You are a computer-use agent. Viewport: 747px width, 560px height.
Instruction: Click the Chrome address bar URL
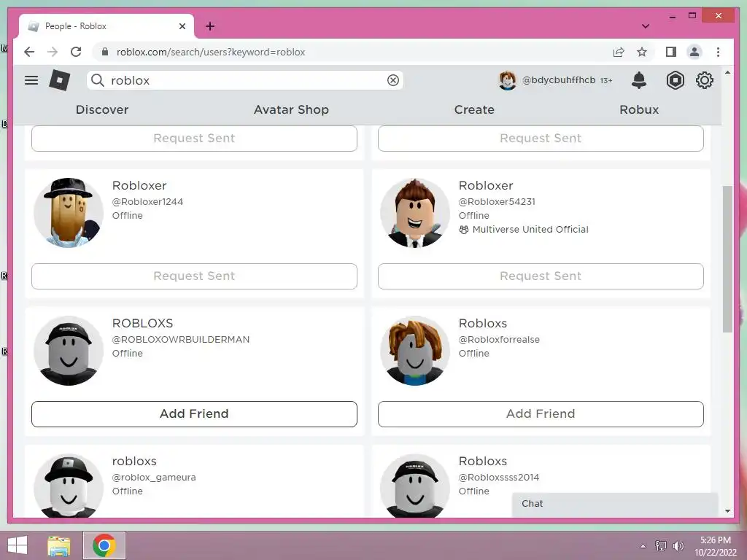211,52
